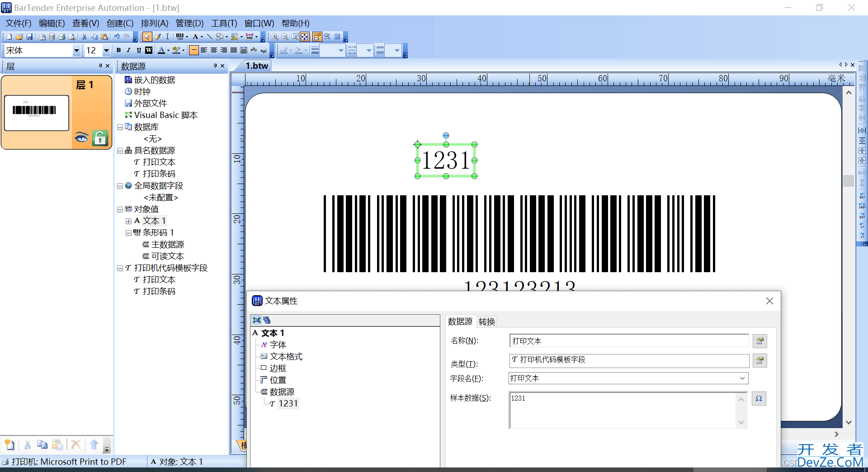
Task: Toggle pin of 数据源 panel
Action: [216, 66]
